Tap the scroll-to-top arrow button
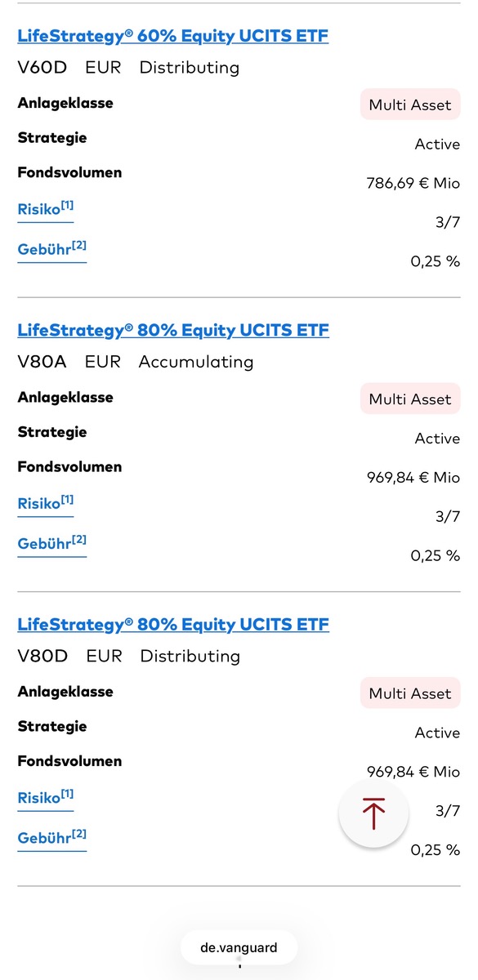Screen dimensions: 478x980 pos(373,813)
